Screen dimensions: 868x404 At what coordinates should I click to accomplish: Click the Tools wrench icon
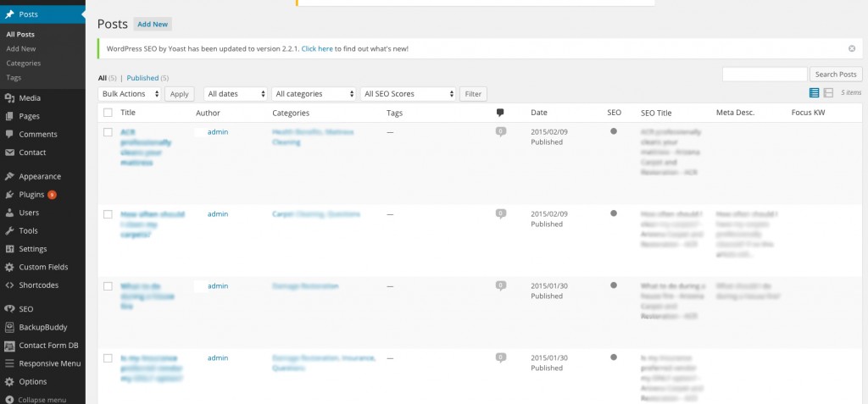pos(9,230)
